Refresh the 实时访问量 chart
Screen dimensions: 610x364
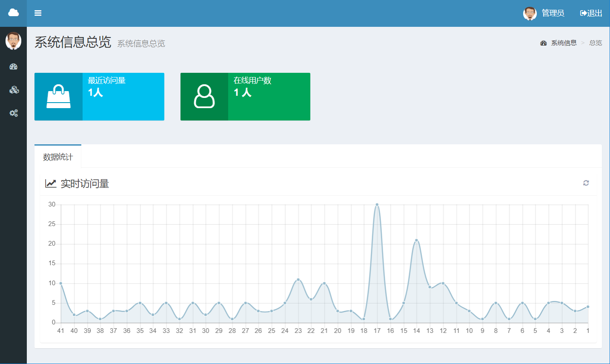coord(586,183)
